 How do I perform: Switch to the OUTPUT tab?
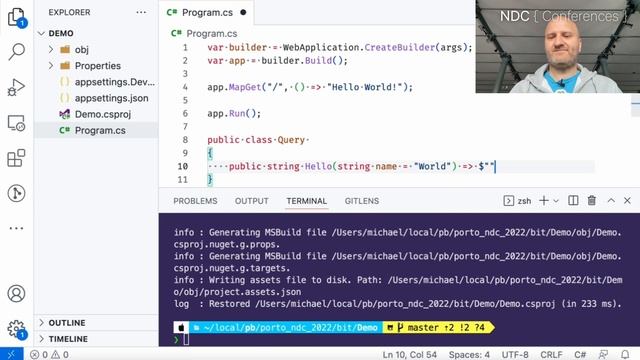tap(251, 201)
